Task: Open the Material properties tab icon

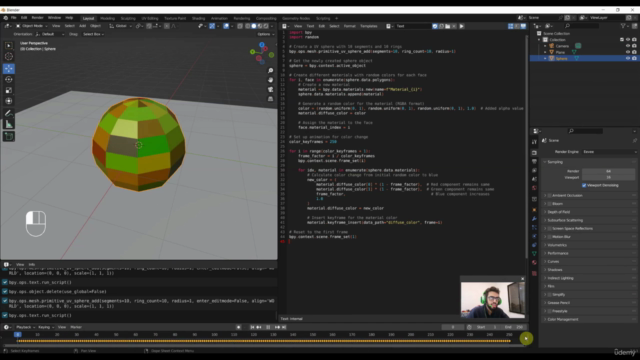Action: pos(534,262)
